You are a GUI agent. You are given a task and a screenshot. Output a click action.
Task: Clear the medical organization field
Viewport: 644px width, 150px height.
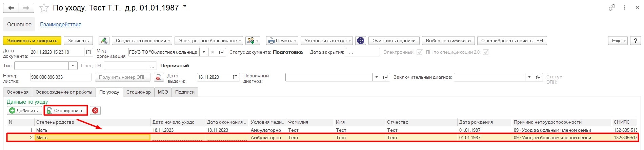212,52
